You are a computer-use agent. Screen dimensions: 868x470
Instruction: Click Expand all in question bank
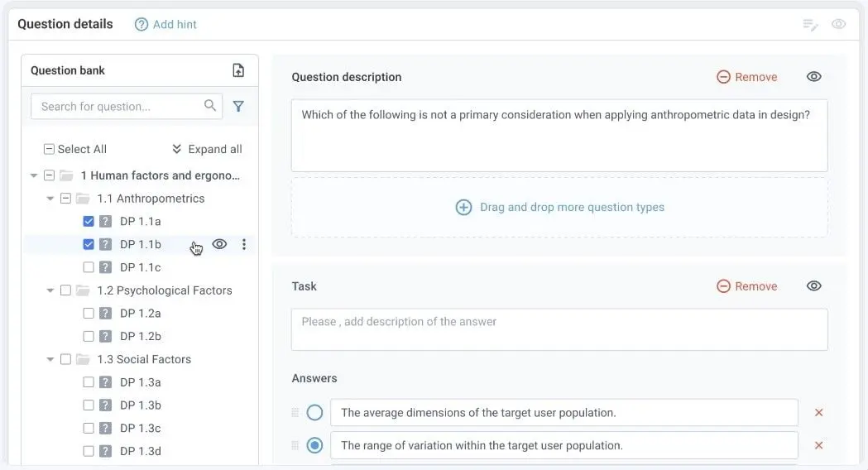coord(207,149)
